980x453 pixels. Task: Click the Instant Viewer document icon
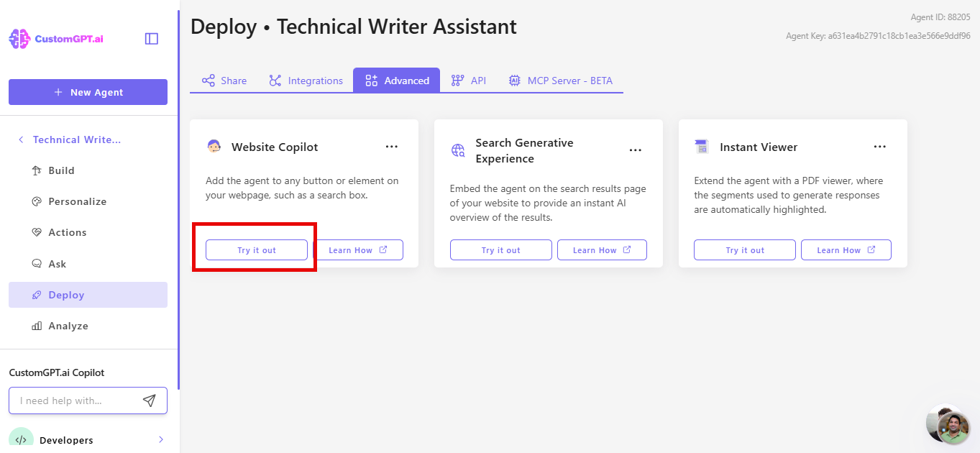702,147
